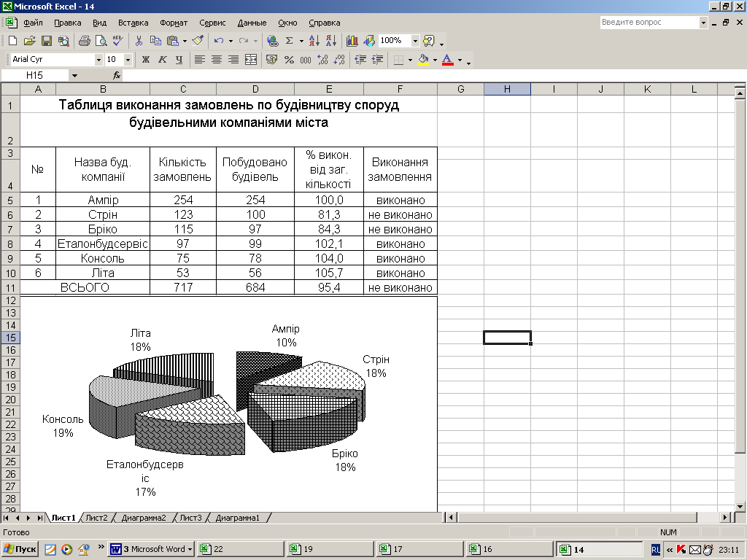The image size is (747, 560).
Task: Open Print Preview from the toolbar
Action: (101, 41)
